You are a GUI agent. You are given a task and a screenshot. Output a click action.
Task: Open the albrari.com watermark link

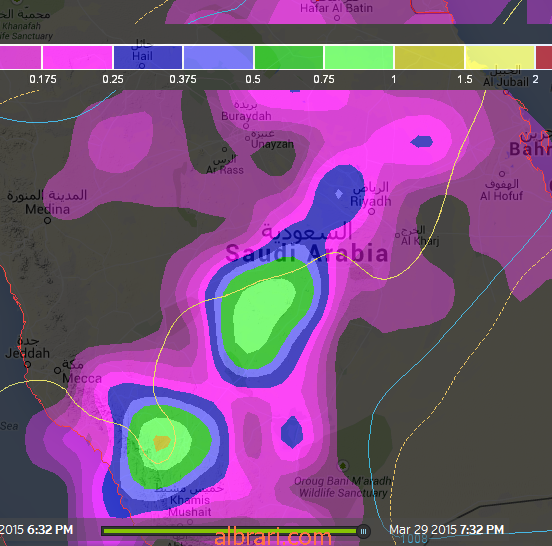click(273, 538)
